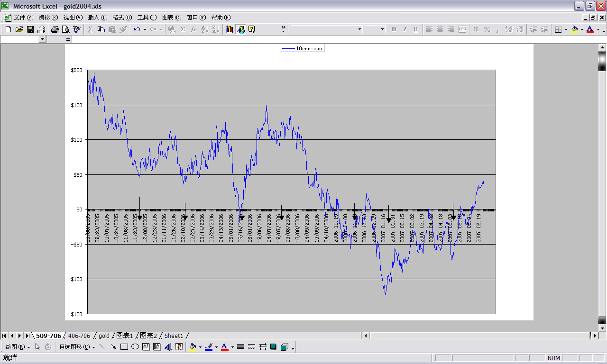Select the Oval drawing tool
This screenshot has width=607, height=364.
135,347
